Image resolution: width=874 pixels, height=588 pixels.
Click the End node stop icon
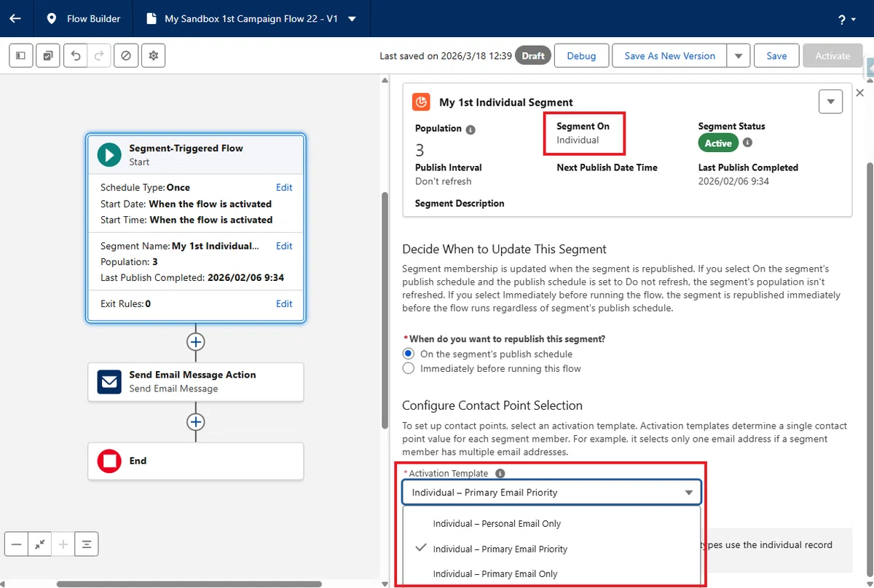[x=109, y=461]
